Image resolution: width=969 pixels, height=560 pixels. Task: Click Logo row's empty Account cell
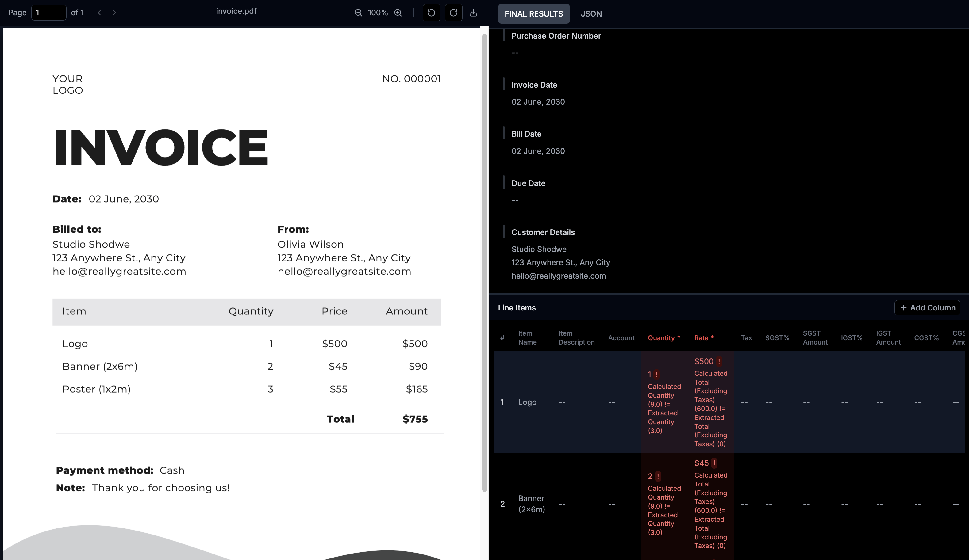click(x=611, y=402)
